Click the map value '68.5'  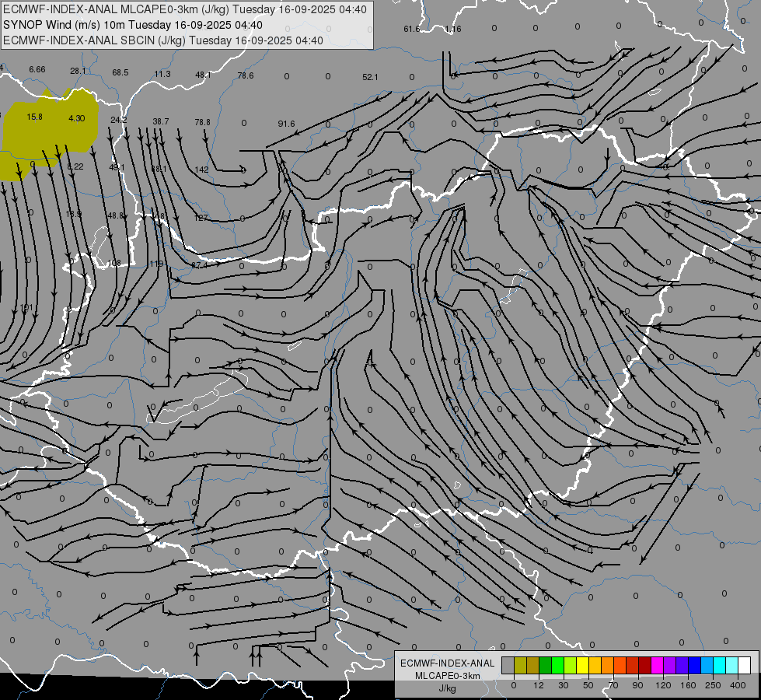120,72
